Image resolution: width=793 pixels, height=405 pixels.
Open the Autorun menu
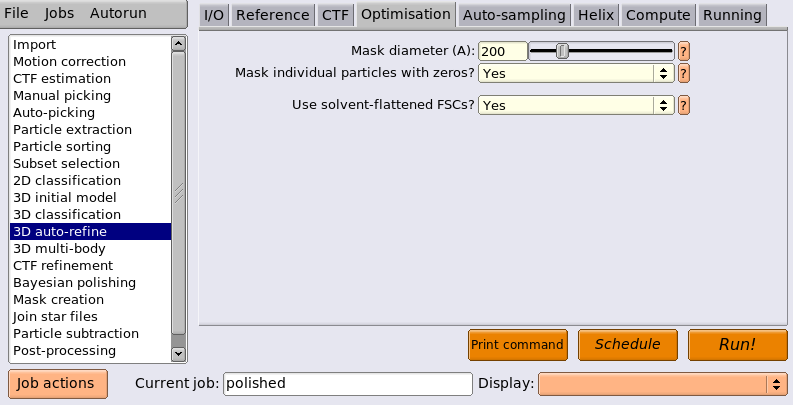[x=118, y=13]
